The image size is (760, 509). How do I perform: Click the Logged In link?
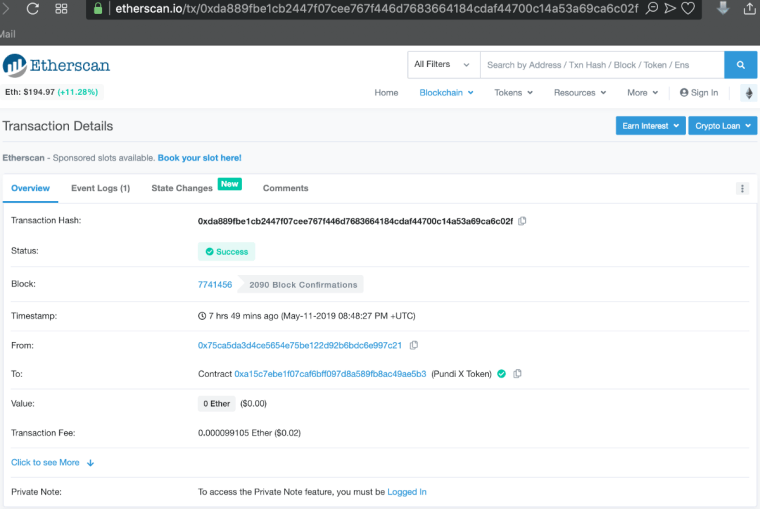[407, 492]
